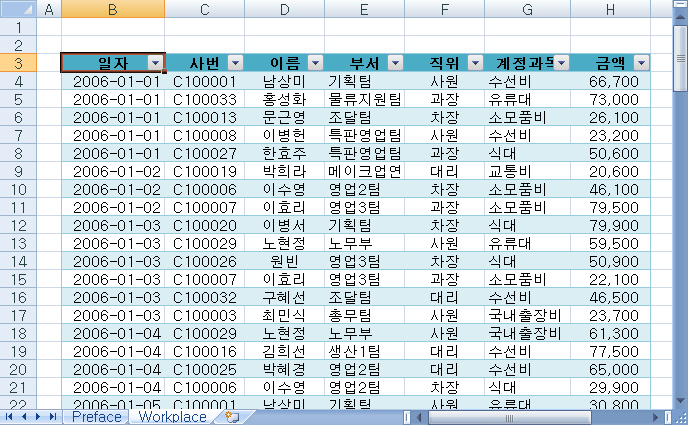This screenshot has width=688, height=425.
Task: Go to previous sheet navigation arrow
Action: coord(24,417)
